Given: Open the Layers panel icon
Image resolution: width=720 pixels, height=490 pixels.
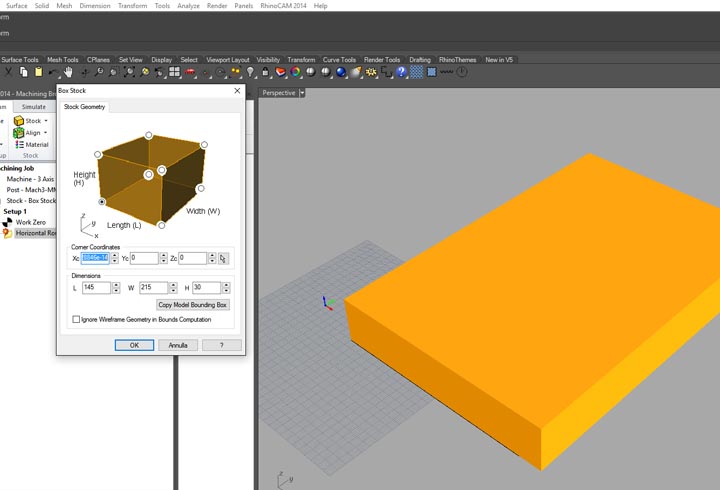Looking at the screenshot, I should 280,72.
